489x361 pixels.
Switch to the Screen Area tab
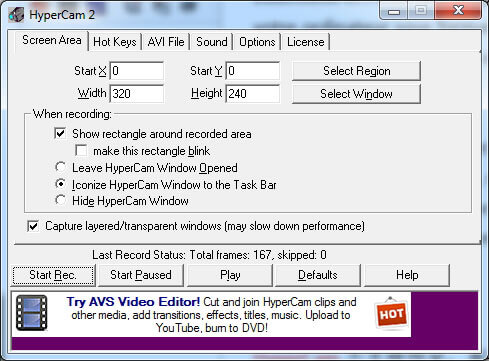pyautogui.click(x=52, y=40)
